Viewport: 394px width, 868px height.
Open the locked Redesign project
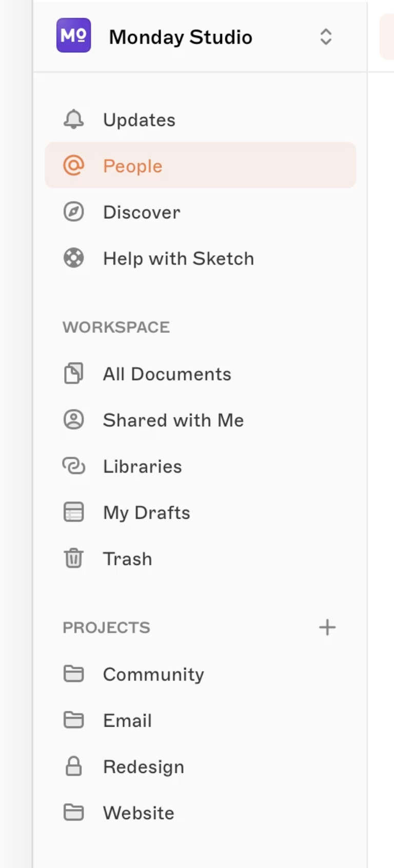144,767
